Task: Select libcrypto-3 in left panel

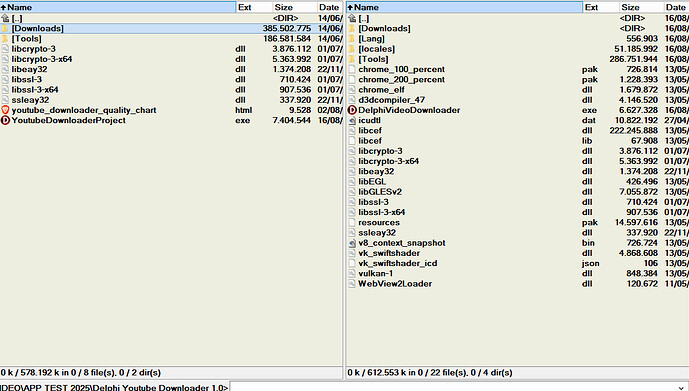Action: coord(33,49)
